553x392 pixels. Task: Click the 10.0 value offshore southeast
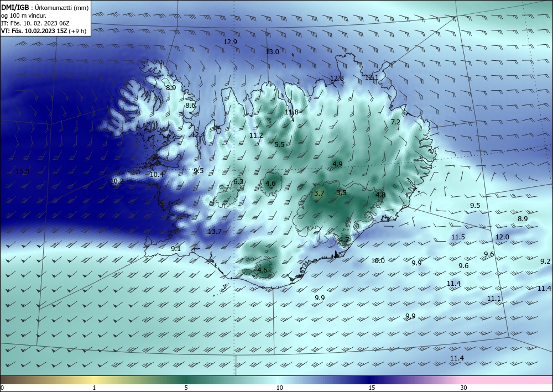coord(378,261)
